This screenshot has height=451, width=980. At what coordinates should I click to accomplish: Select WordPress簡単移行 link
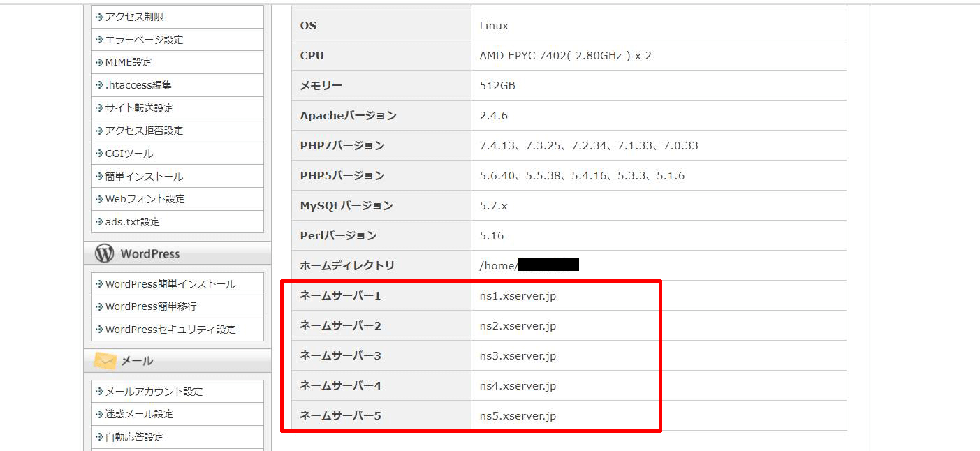(x=151, y=306)
